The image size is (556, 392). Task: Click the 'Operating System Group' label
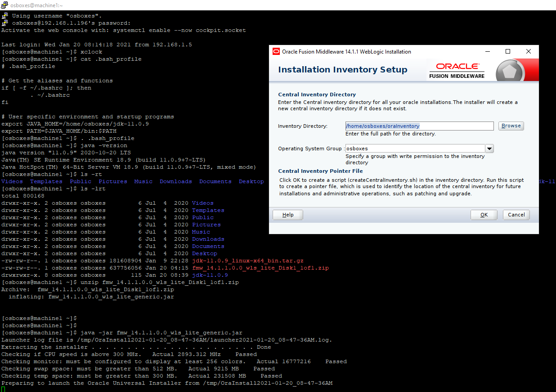[x=311, y=149]
